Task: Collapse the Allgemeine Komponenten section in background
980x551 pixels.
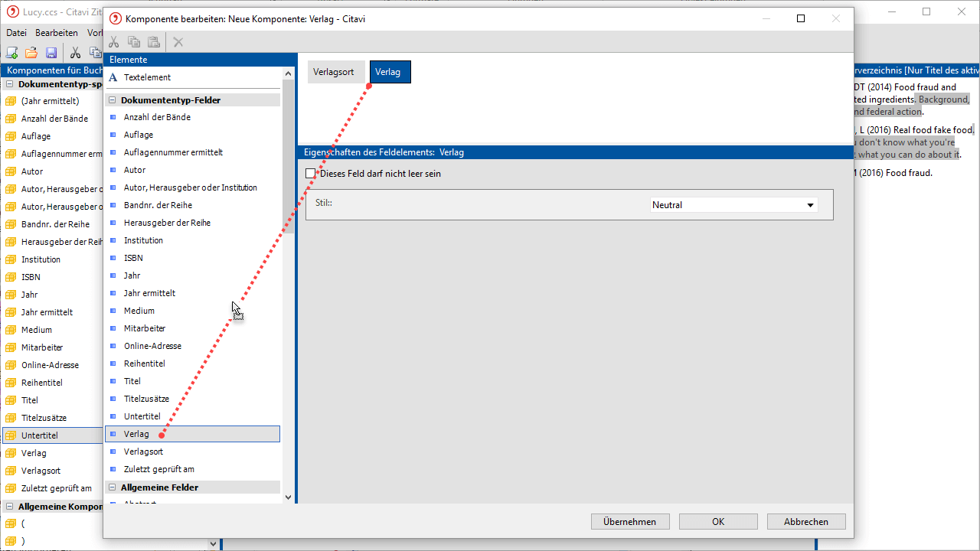Action: [9, 507]
